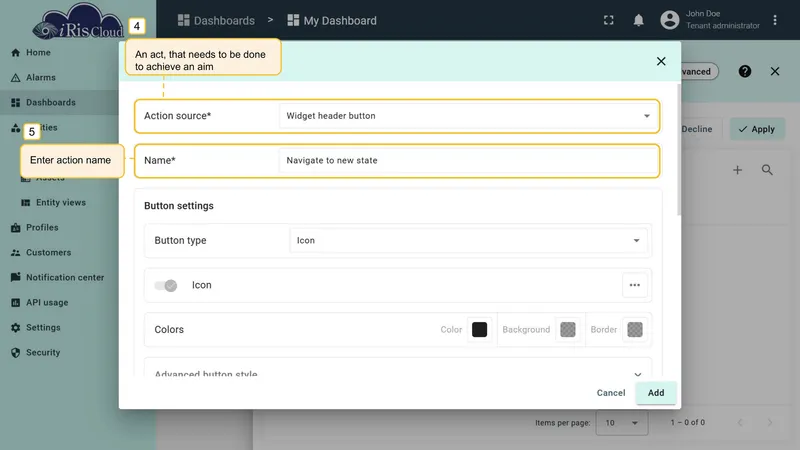Click the Decline button
The width and height of the screenshot is (800, 450).
[696, 129]
